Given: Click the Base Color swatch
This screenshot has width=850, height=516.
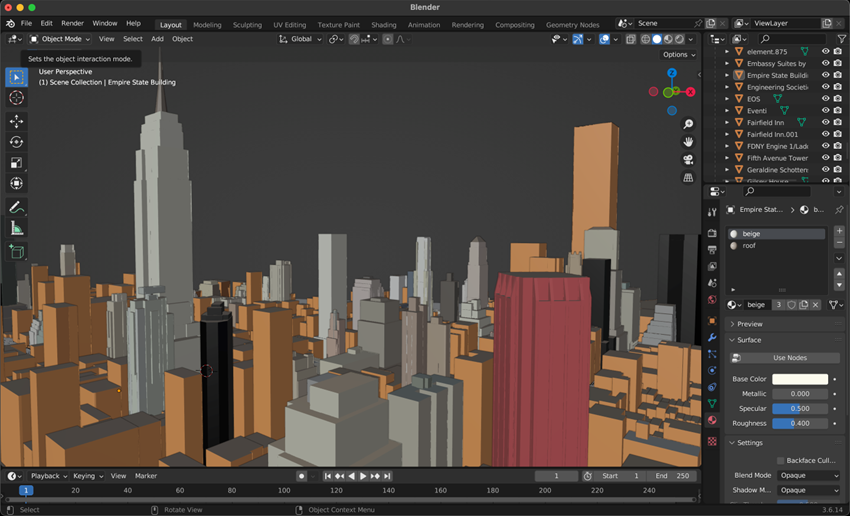Looking at the screenshot, I should click(800, 379).
